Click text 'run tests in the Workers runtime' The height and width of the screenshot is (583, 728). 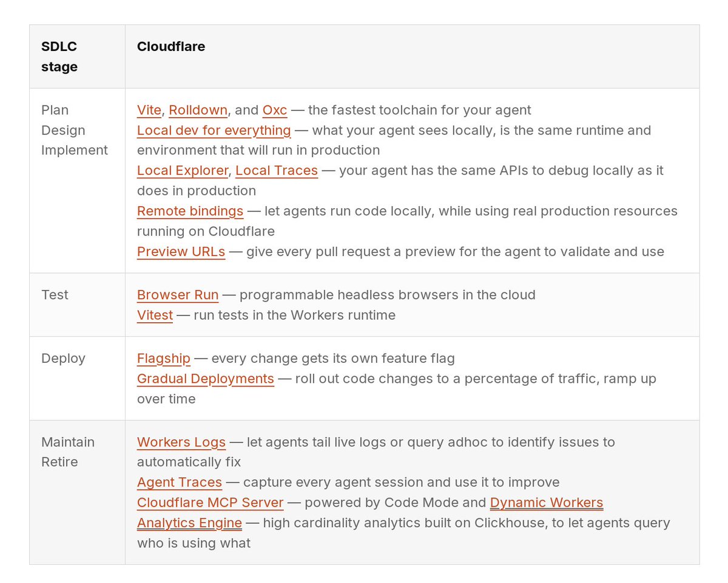(x=295, y=315)
